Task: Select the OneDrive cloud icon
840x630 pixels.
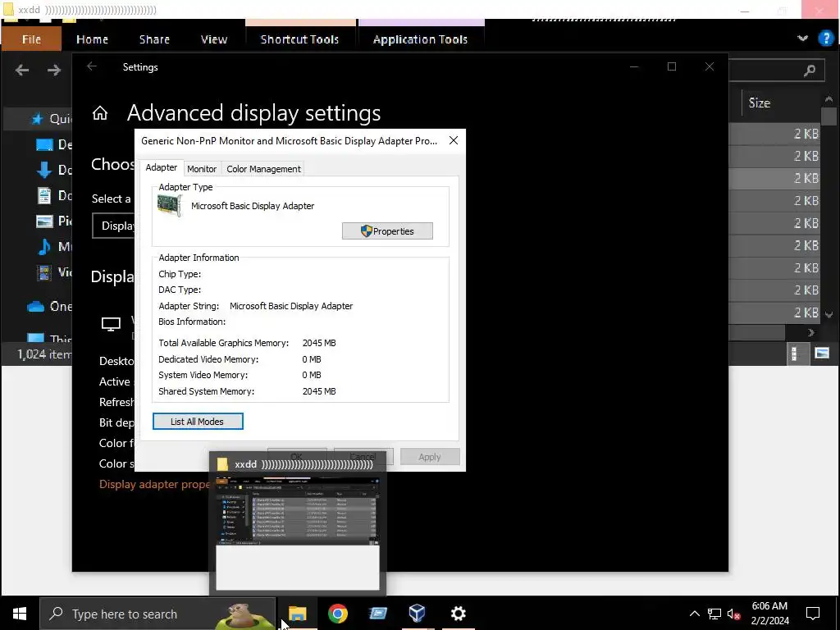Action: pos(35,307)
